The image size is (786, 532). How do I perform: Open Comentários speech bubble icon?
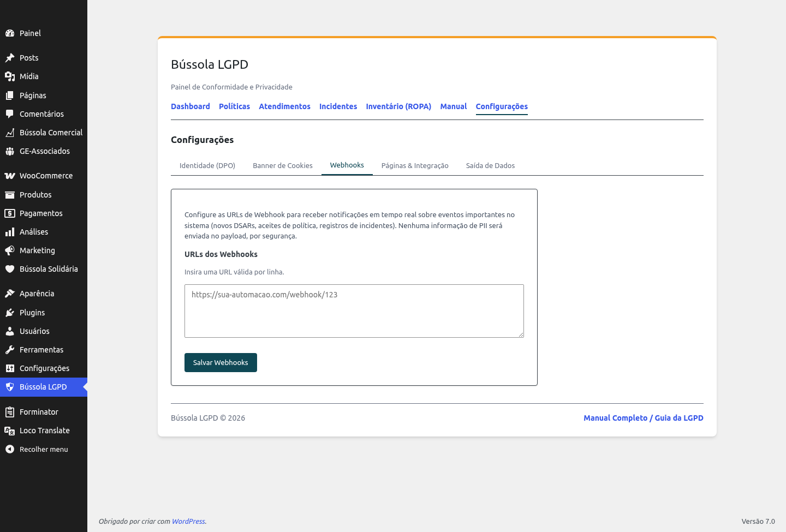click(x=10, y=114)
